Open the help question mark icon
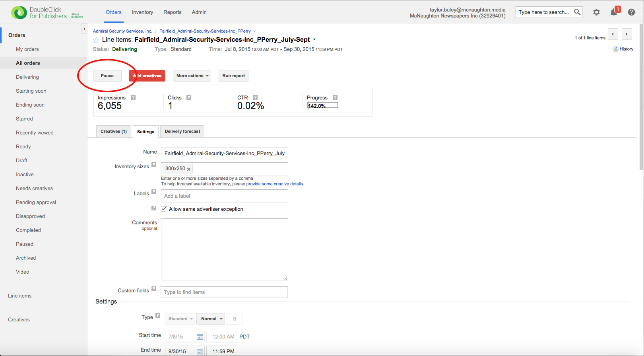The width and height of the screenshot is (644, 356). 631,12
